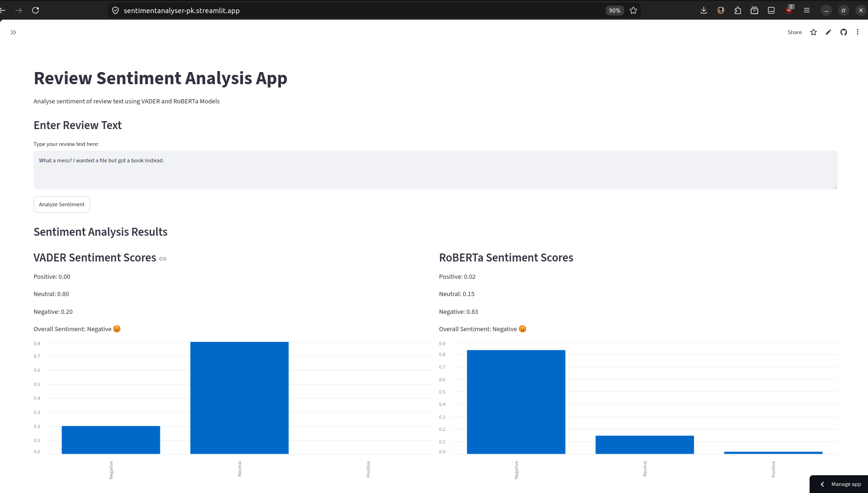Restore the browser window size

click(844, 10)
